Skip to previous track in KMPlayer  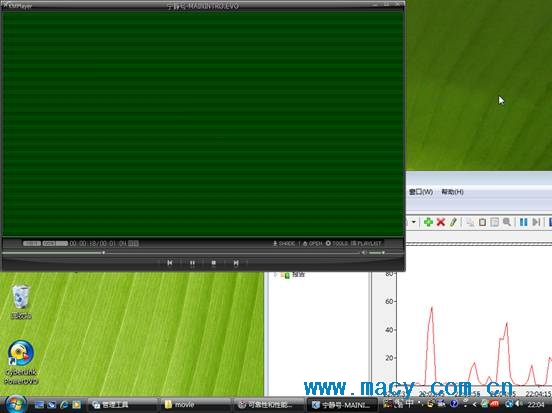(170, 263)
